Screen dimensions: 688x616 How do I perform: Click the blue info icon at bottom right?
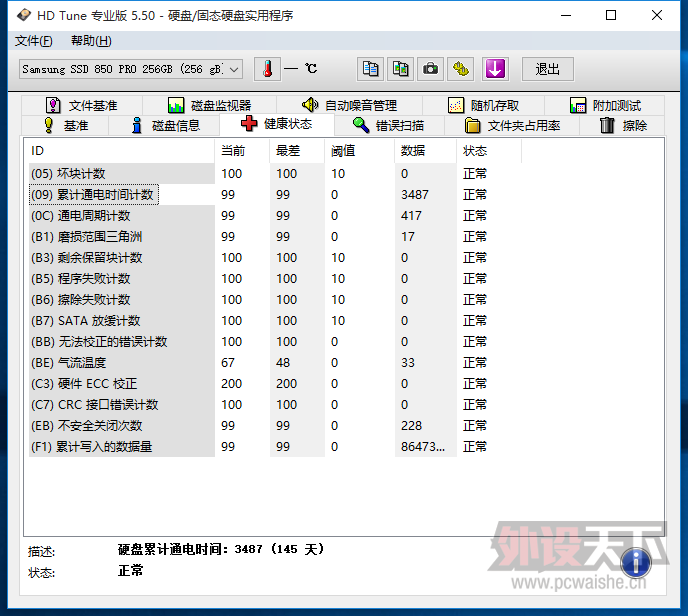636,562
